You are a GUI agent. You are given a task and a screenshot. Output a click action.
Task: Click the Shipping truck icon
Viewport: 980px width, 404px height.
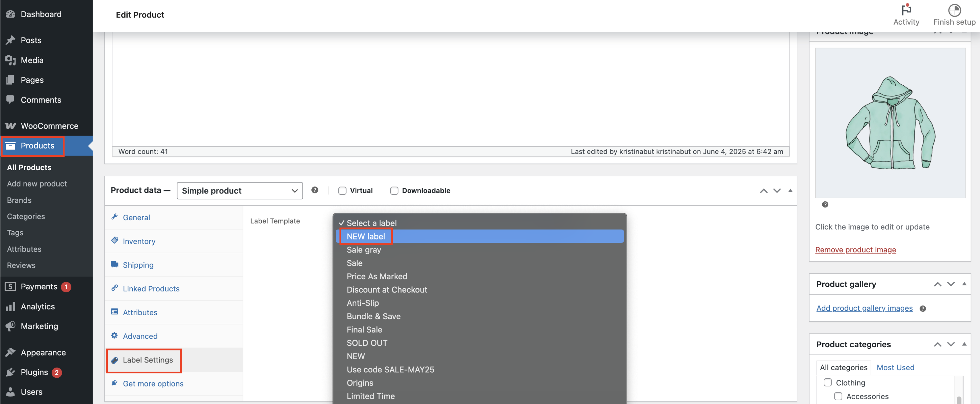click(x=114, y=264)
